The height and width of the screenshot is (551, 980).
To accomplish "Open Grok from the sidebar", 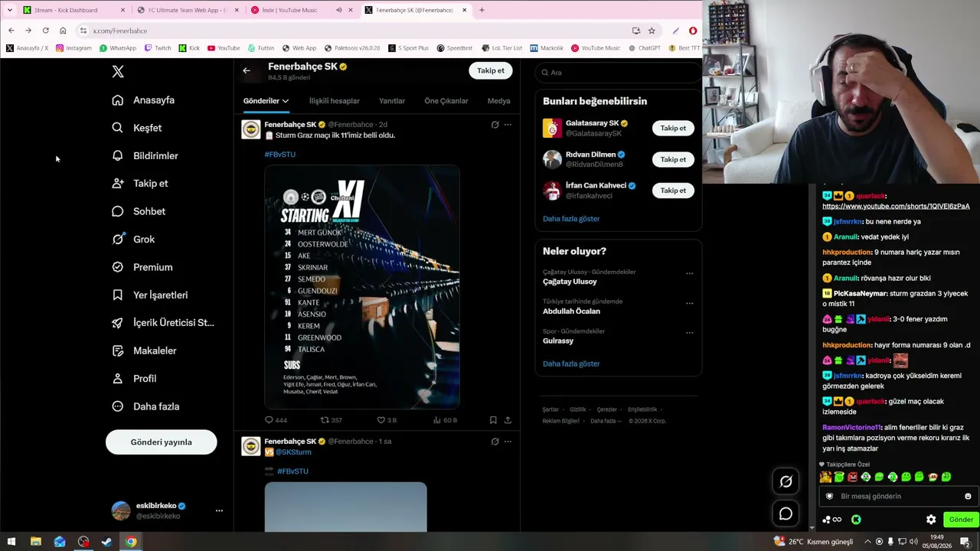I will [x=133, y=240].
